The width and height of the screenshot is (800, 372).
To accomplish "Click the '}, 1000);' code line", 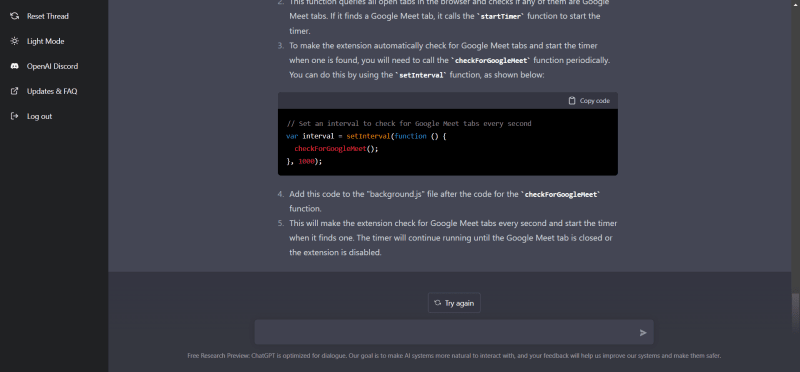I will tap(304, 161).
